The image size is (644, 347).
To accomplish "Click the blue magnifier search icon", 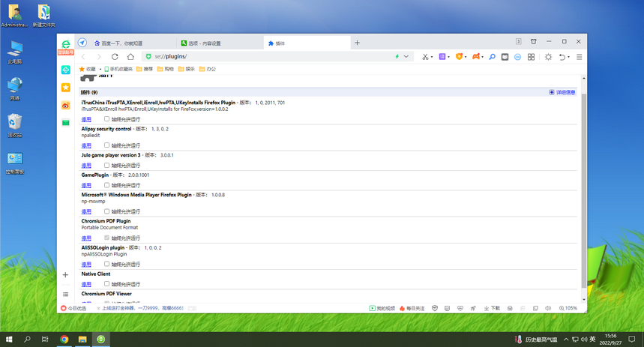I will [492, 57].
